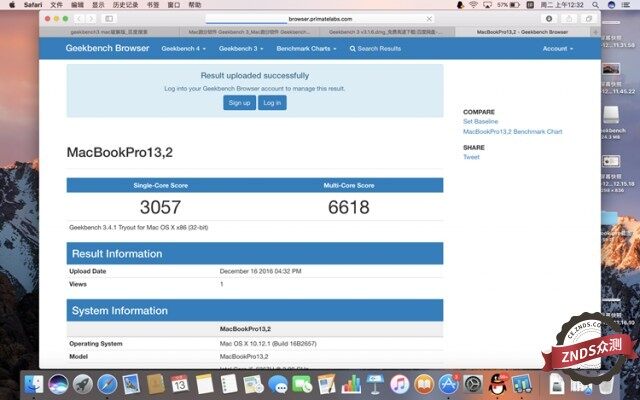Image resolution: width=640 pixels, height=400 pixels.
Task: Click Log in button
Action: [x=272, y=103]
